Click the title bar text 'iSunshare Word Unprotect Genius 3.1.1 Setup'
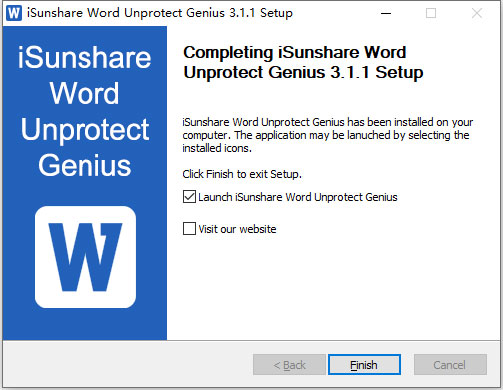 [160, 13]
